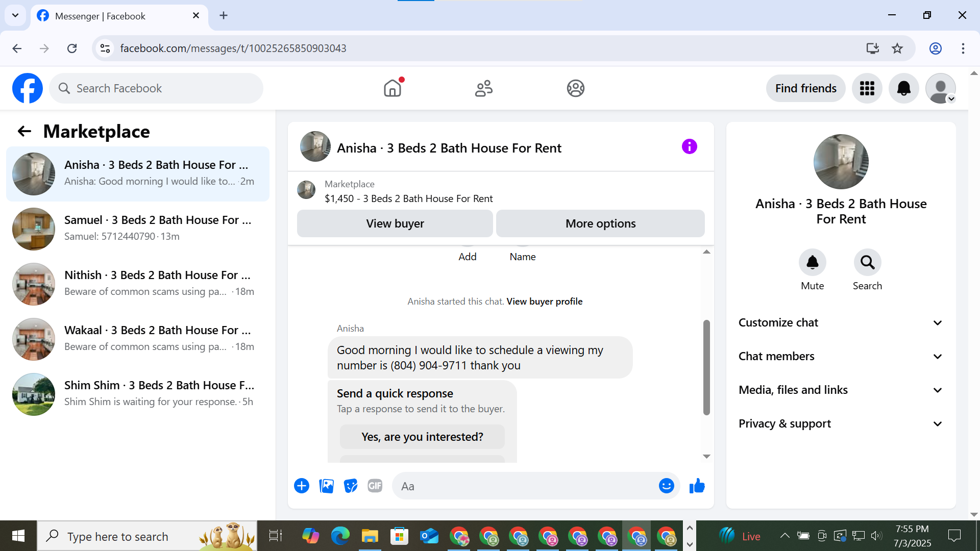The image size is (980, 551).
Task: Mute this chat with the bell button
Action: [812, 263]
